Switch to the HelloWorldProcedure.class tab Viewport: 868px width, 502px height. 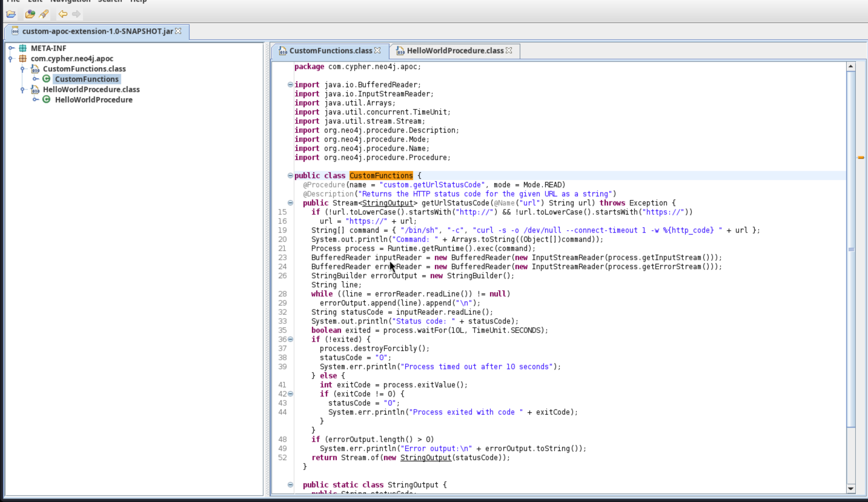(x=455, y=51)
